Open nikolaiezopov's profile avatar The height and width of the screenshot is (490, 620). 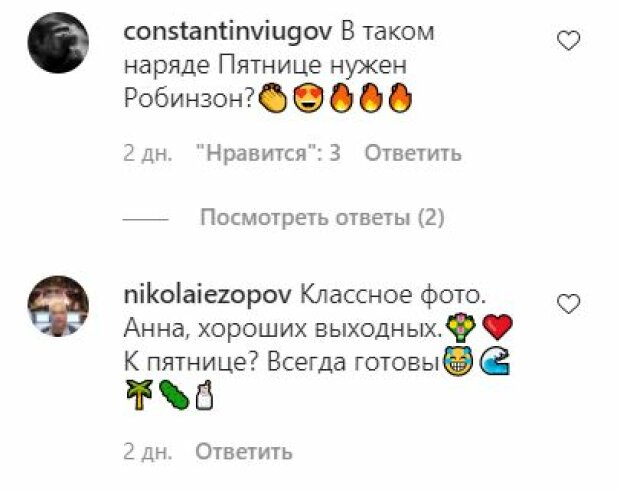pyautogui.click(x=58, y=306)
